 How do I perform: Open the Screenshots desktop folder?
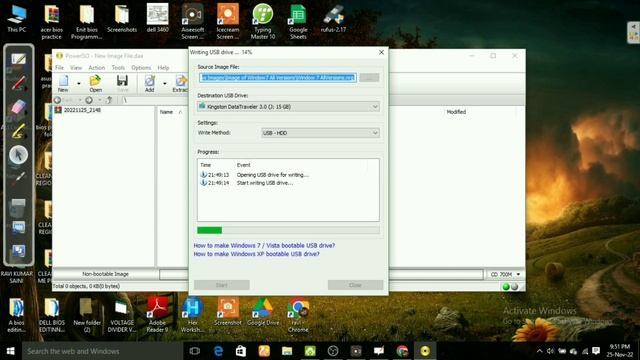pos(122,19)
